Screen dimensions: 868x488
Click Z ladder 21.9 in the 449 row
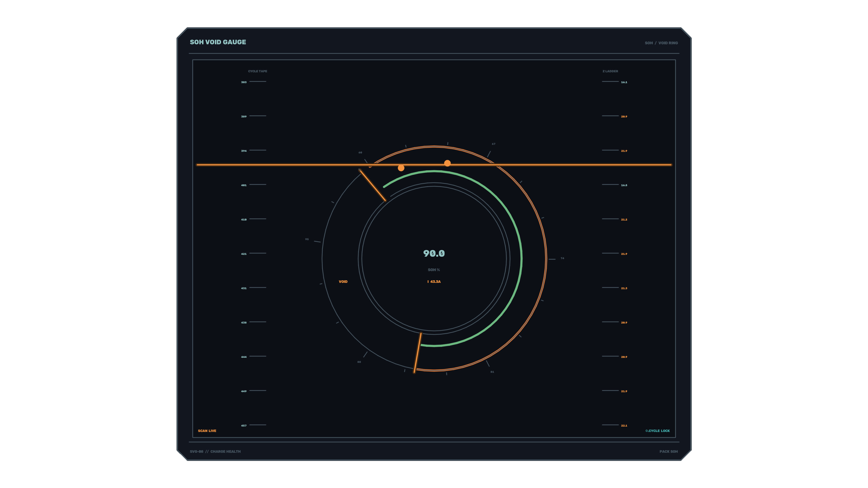[624, 391]
